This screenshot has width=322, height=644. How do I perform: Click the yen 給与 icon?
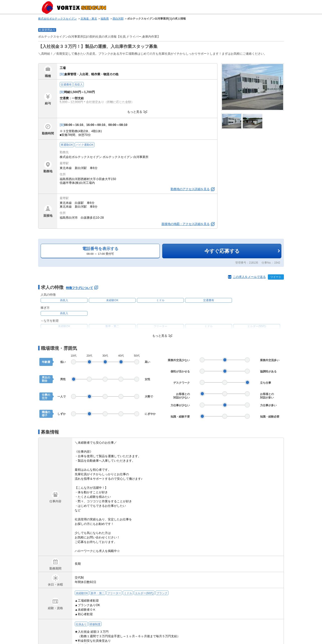[48, 97]
